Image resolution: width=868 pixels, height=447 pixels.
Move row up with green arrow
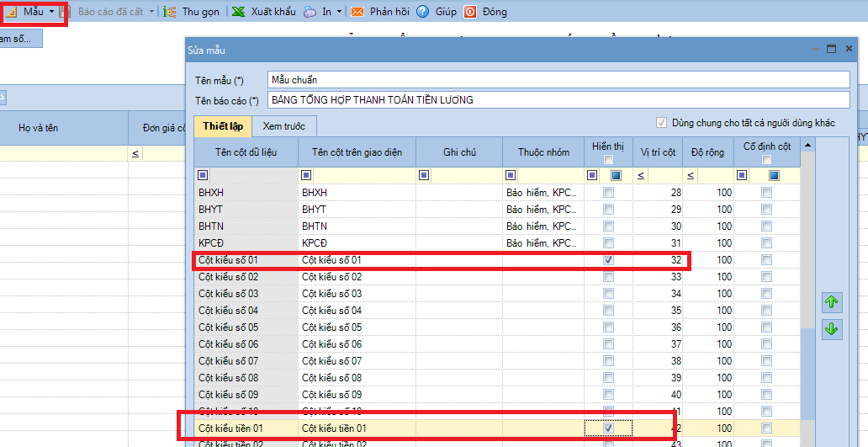tap(832, 301)
